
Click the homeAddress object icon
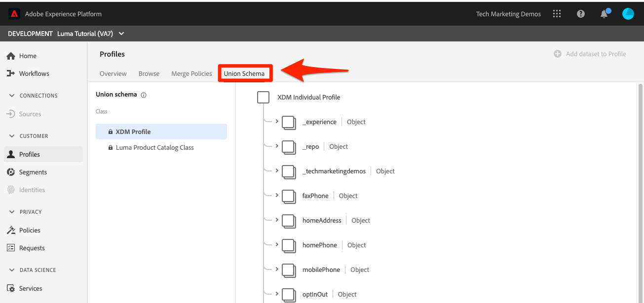click(289, 221)
